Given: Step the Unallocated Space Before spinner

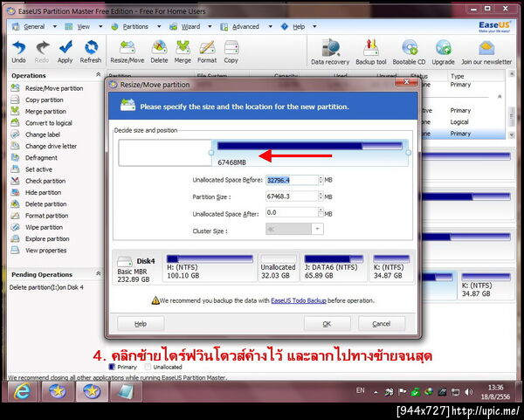Looking at the screenshot, I should [321, 180].
